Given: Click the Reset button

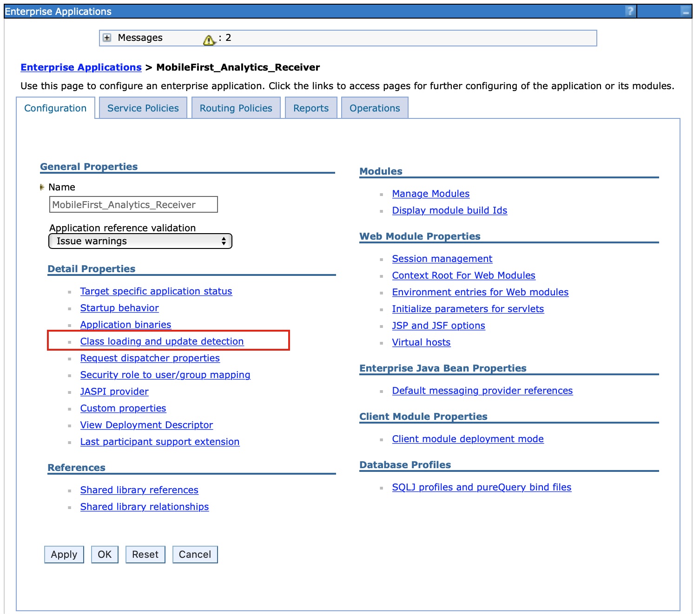Looking at the screenshot, I should tap(145, 555).
